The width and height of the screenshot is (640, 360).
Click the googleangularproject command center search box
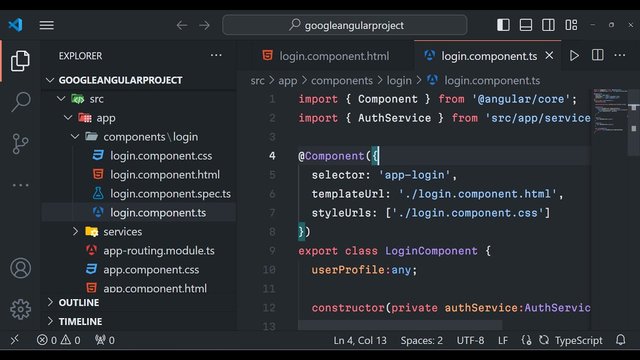point(345,25)
